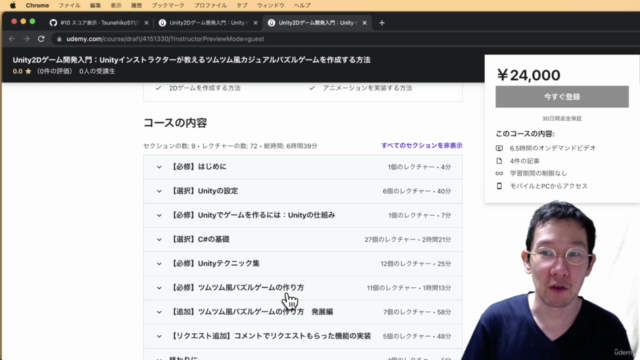
Task: Collapse the 【選択】Unityの設定 section chevron
Action: [159, 191]
